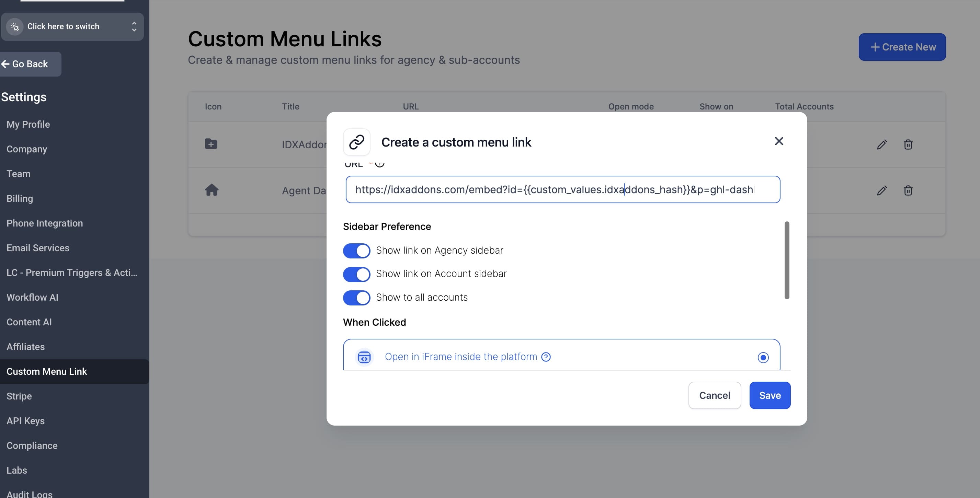Click the edit pencil for IDXAddons row

click(x=881, y=144)
